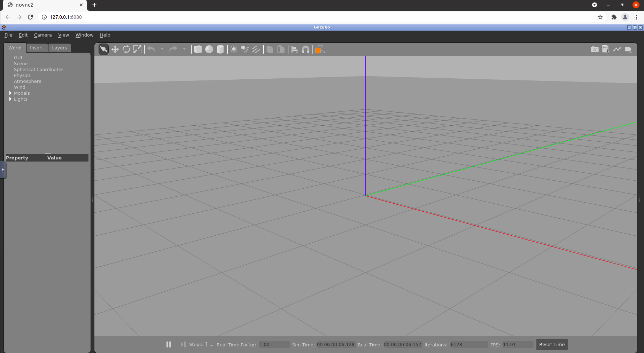This screenshot has width=644, height=353.
Task: Expand the Lights tree node
Action: 10,99
